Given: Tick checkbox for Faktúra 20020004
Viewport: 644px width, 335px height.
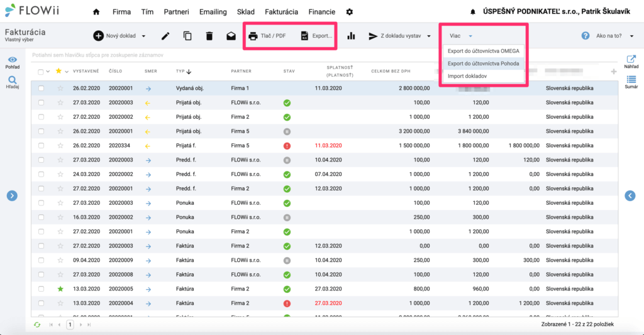Looking at the screenshot, I should click(41, 304).
